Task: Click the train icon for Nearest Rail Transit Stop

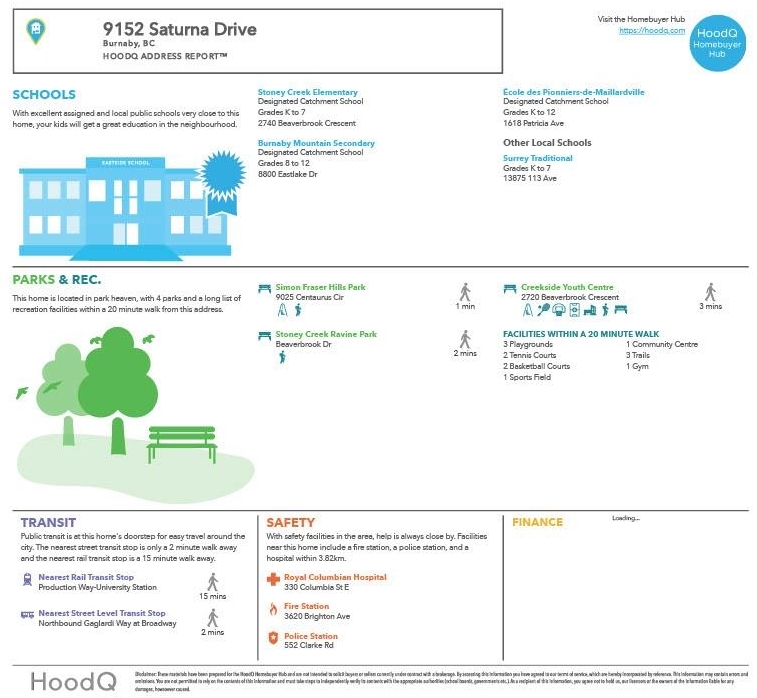Action: pyautogui.click(x=28, y=579)
